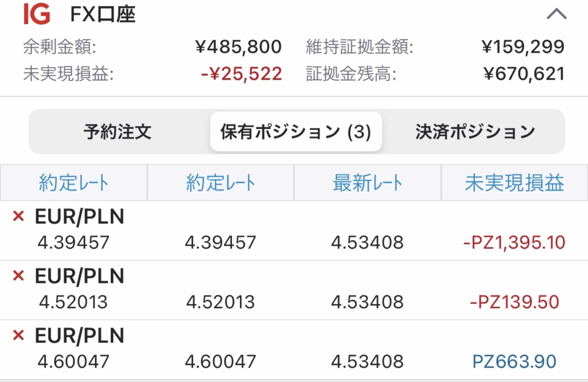Open the 決済ポジション tab
Viewport: 588px width, 382px height.
click(x=475, y=132)
